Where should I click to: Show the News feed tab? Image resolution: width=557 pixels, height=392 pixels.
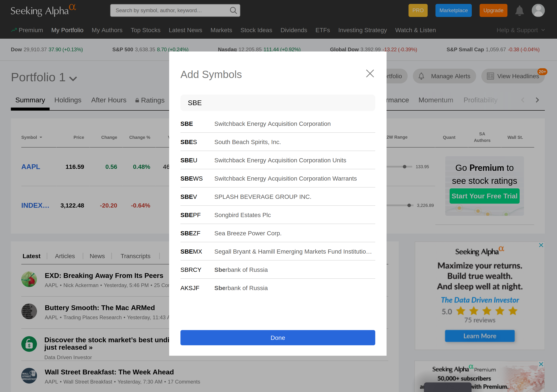click(97, 256)
